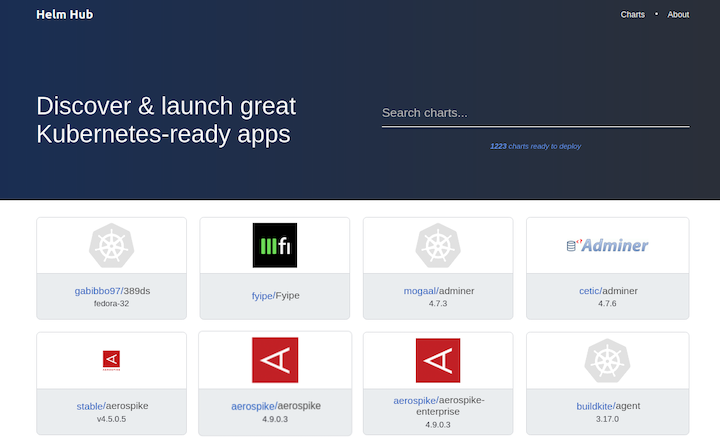
Task: Click adminer chart name on mogaal card
Action: point(457,291)
